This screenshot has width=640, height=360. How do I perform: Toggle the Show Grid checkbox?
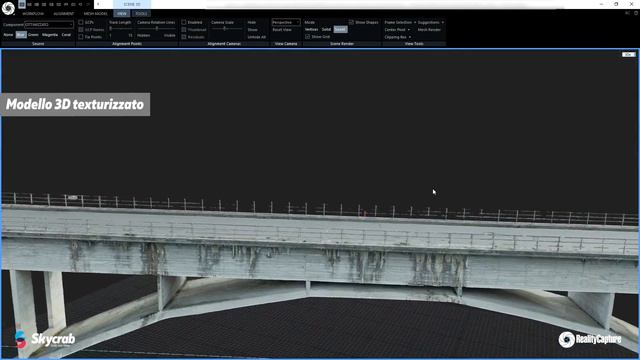(307, 37)
